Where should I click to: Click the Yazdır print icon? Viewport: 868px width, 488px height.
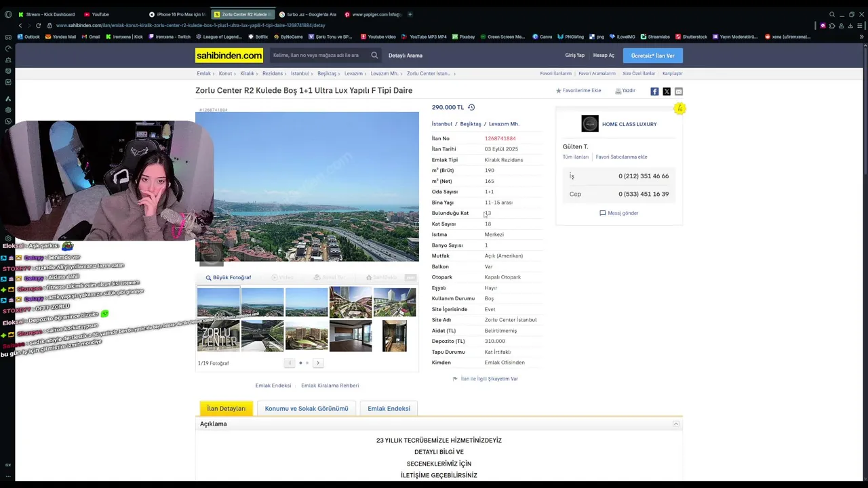point(618,91)
